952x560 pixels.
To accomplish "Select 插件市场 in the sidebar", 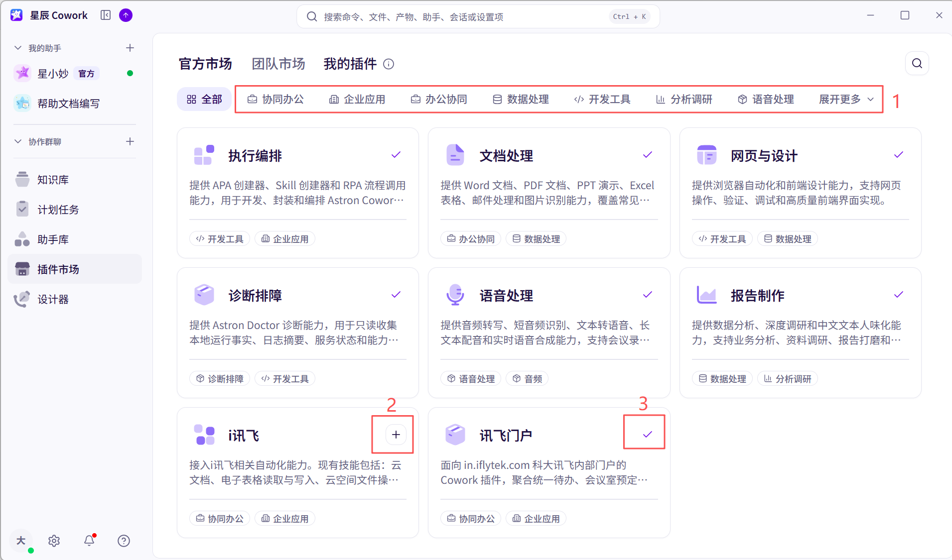I will tap(75, 269).
